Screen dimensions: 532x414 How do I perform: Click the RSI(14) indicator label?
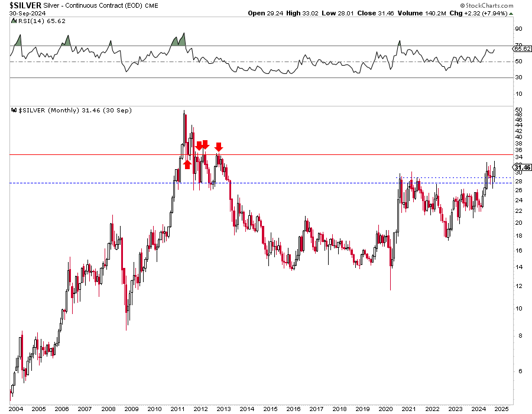tap(25, 22)
